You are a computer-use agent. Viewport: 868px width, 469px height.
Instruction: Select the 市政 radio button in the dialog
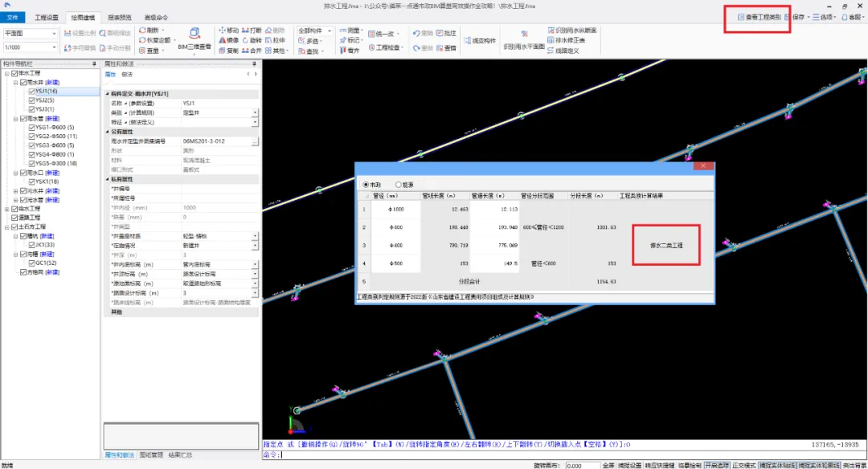click(366, 185)
